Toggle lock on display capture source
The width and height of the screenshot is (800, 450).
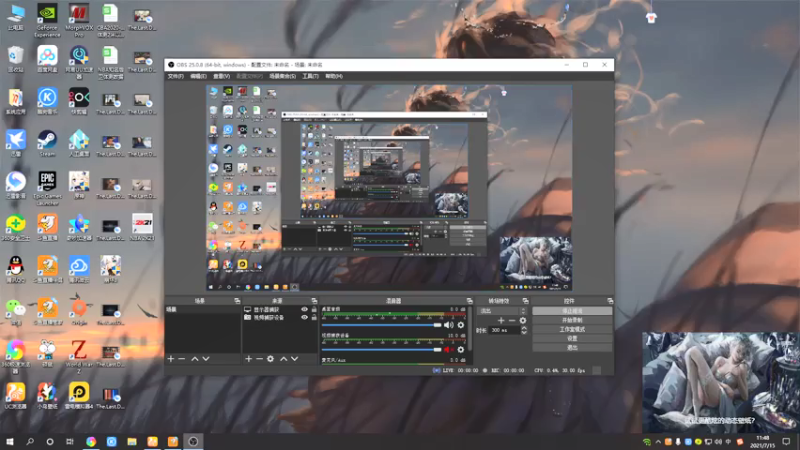point(314,310)
